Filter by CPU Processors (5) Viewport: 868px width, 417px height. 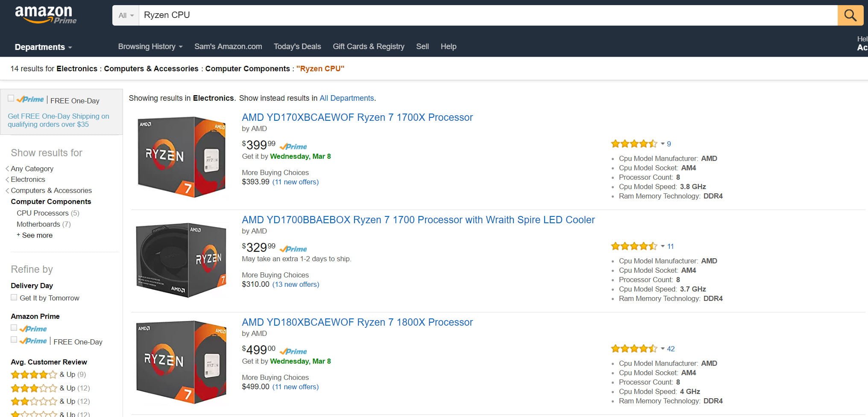[x=48, y=213]
